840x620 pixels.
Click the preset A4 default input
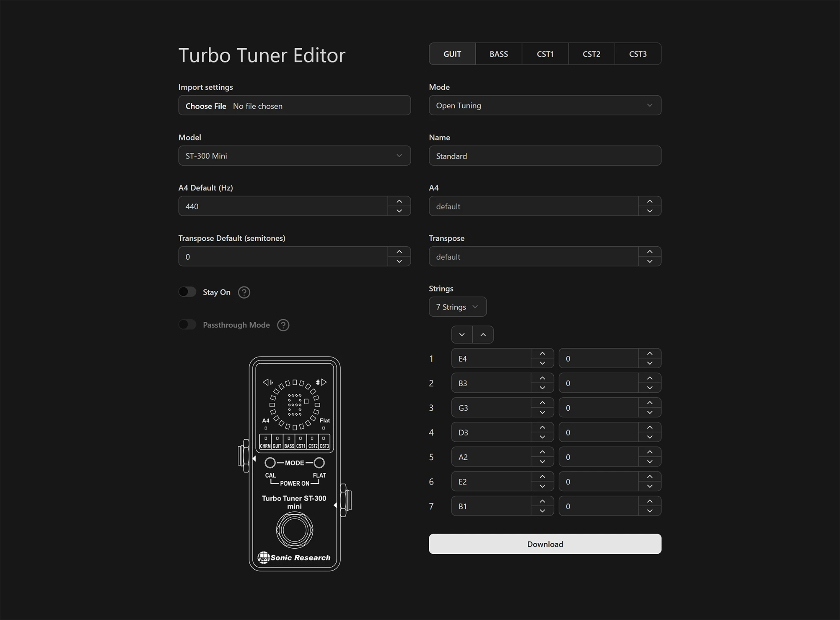point(534,206)
